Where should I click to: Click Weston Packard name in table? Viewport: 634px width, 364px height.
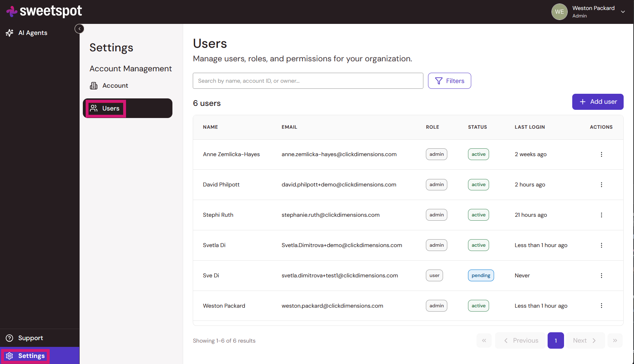click(224, 306)
